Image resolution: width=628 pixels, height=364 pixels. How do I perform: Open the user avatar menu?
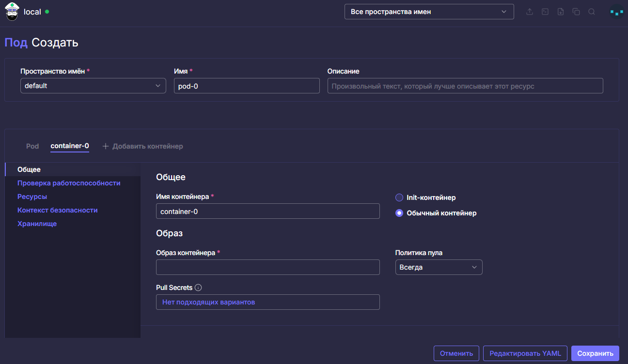tap(616, 12)
